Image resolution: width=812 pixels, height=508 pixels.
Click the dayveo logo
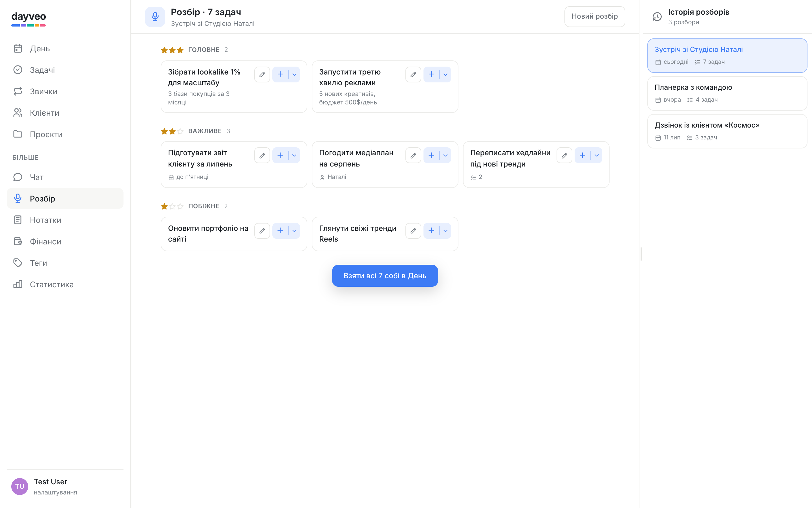pyautogui.click(x=28, y=18)
